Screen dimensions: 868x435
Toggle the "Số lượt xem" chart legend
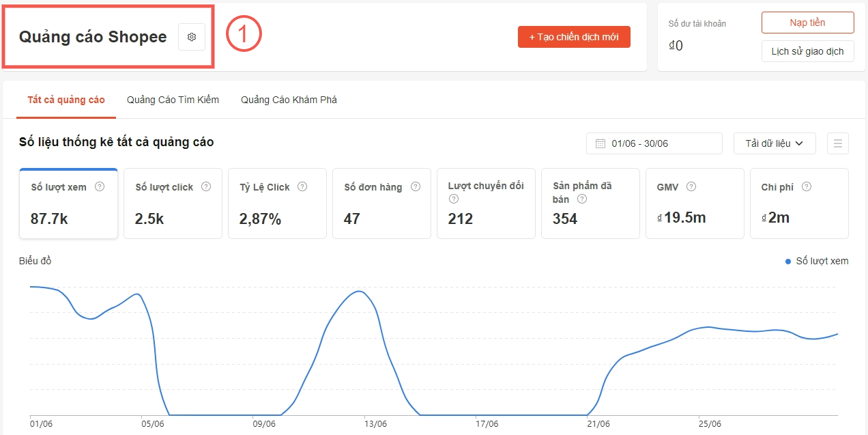[817, 261]
